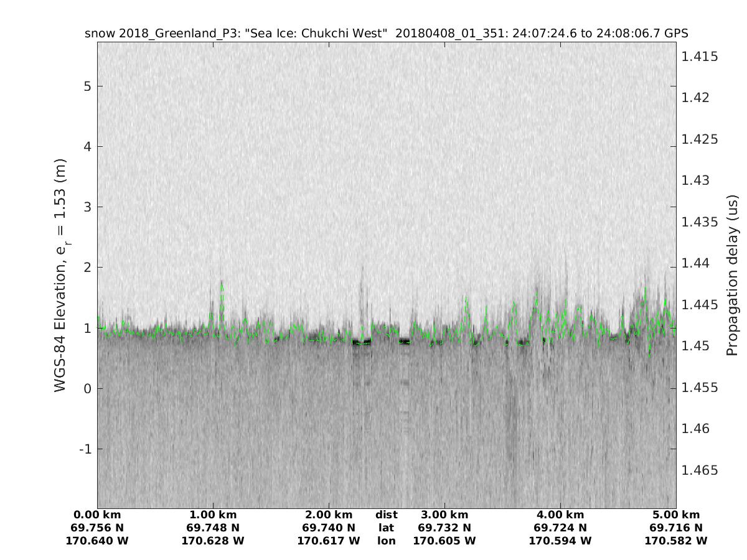
Task: Click the "Propagation delay (us)" axis label
Action: tap(732, 274)
